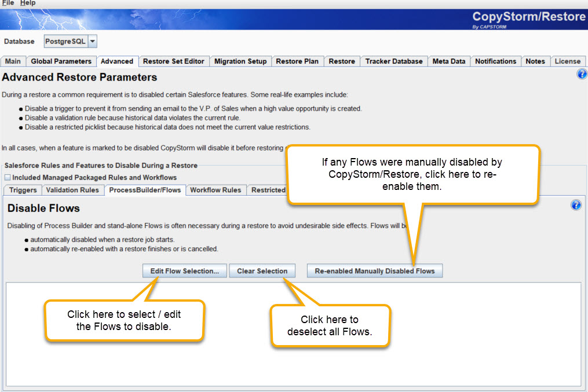Switch to the Main tab
The width and height of the screenshot is (588, 392).
(x=13, y=61)
